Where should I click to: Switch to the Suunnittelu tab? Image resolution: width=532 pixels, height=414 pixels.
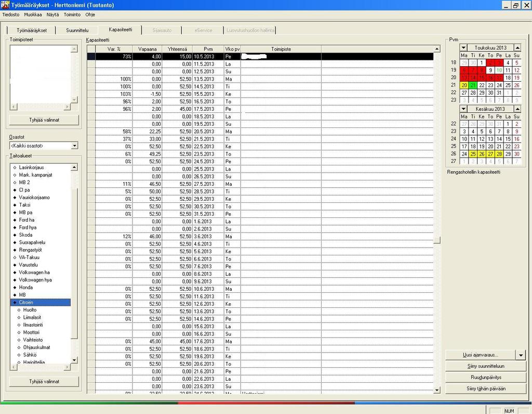77,30
